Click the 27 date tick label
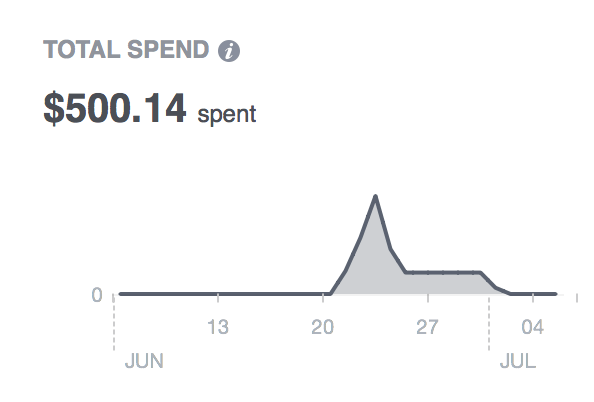The image size is (594, 402). [427, 327]
